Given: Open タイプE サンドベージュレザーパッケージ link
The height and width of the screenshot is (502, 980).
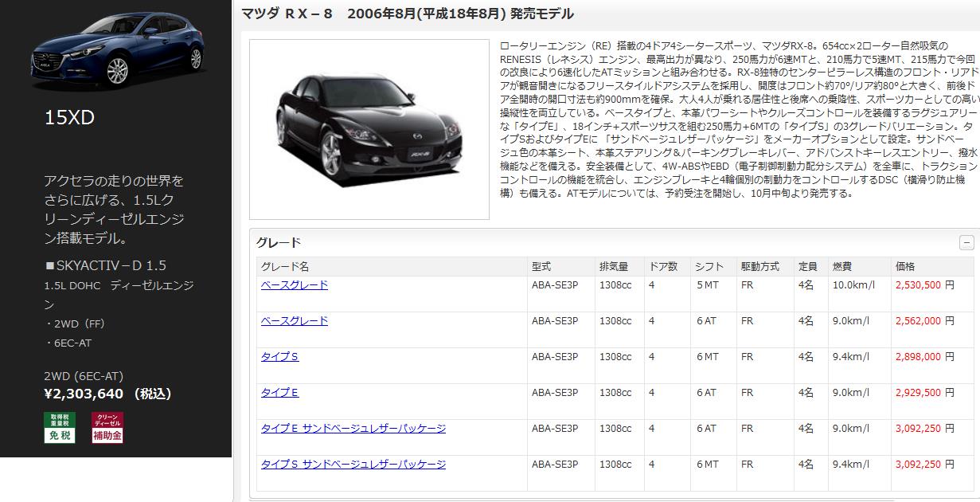Looking at the screenshot, I should tap(353, 429).
